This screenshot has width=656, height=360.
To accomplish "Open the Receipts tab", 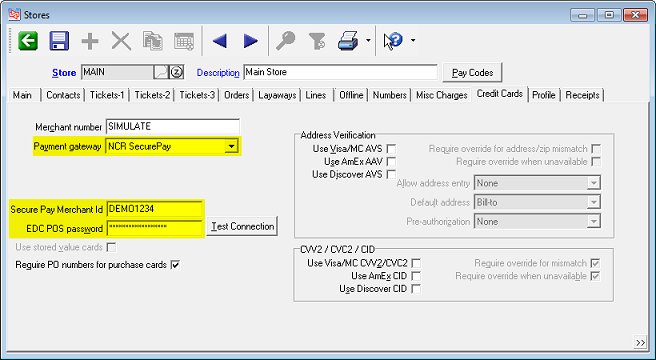I will tap(582, 95).
